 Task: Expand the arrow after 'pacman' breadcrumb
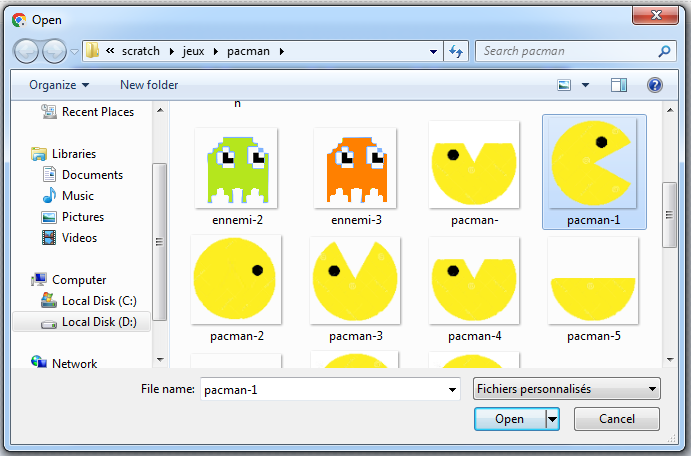pos(282,52)
